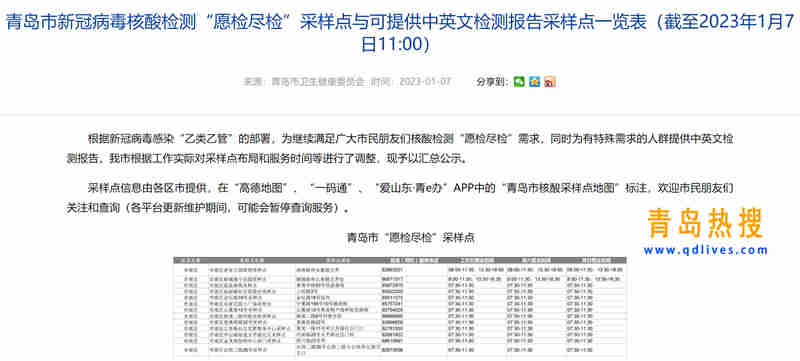Open the sampling points table image

pos(400,308)
